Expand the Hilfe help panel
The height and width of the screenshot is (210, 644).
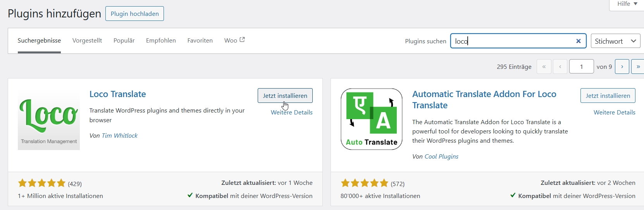(627, 4)
